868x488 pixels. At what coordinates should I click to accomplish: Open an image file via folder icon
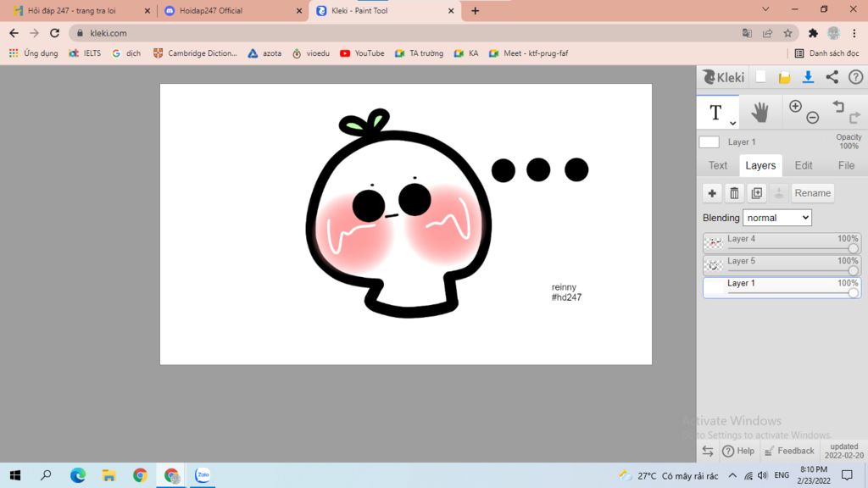click(x=784, y=77)
